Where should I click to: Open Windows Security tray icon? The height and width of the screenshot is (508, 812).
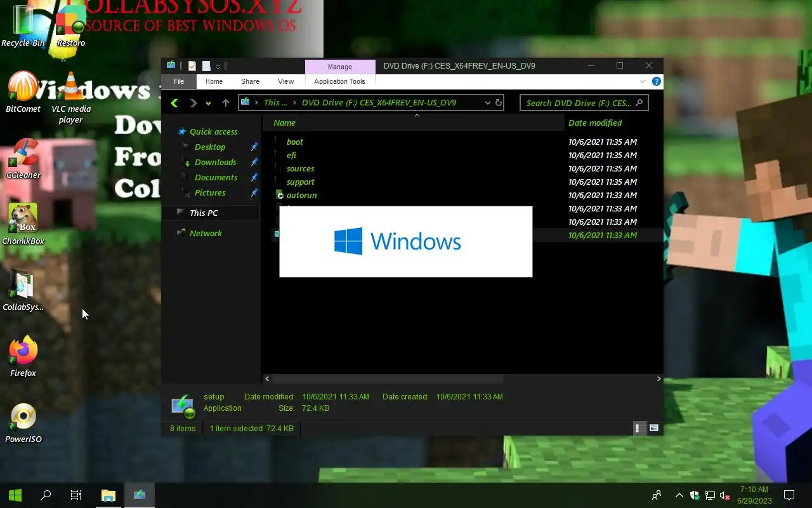[695, 495]
